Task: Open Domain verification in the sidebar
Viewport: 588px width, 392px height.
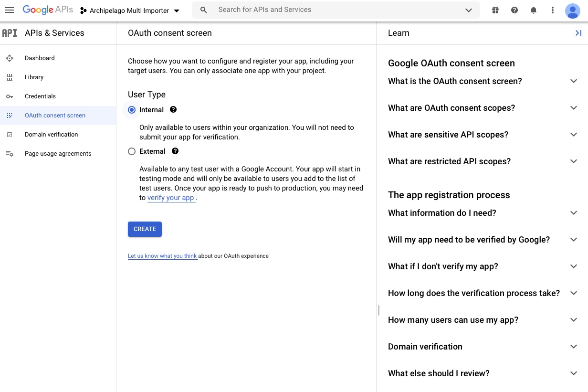Action: coord(51,134)
